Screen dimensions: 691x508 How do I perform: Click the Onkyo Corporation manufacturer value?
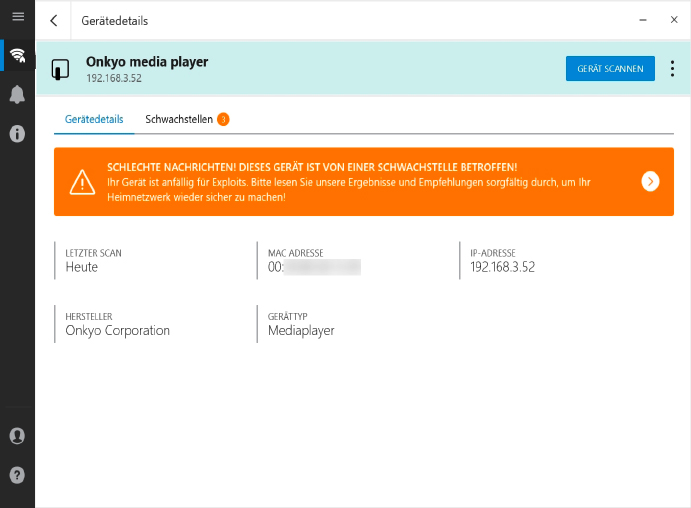pos(118,330)
